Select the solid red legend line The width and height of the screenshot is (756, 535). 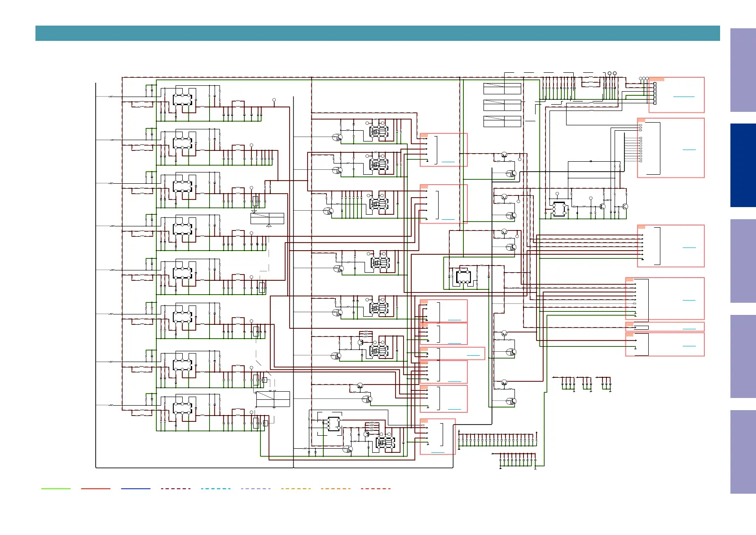click(x=96, y=488)
